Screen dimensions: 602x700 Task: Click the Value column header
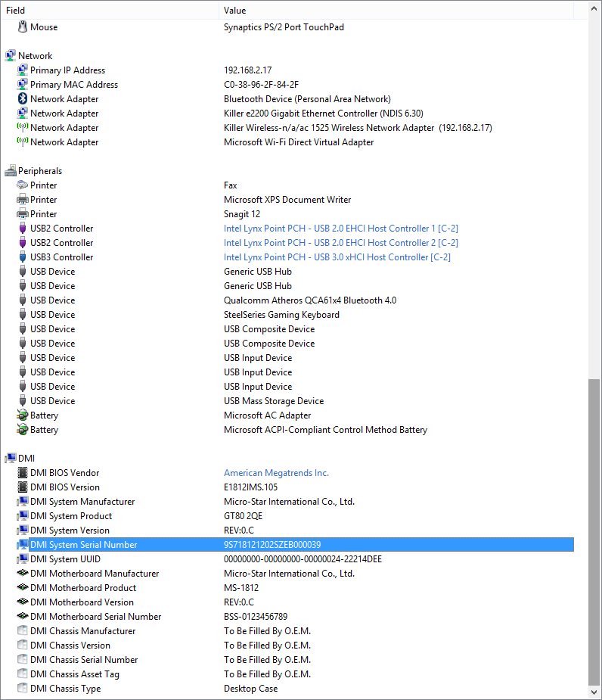396,10
